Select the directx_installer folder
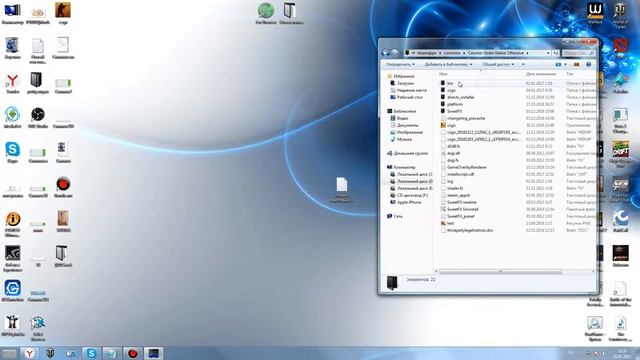 tap(460, 97)
